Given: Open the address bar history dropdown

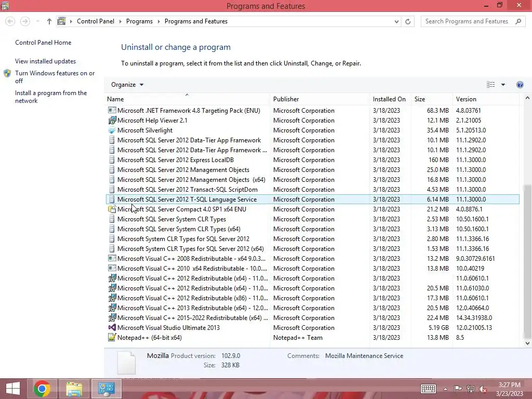Looking at the screenshot, I should [x=396, y=21].
